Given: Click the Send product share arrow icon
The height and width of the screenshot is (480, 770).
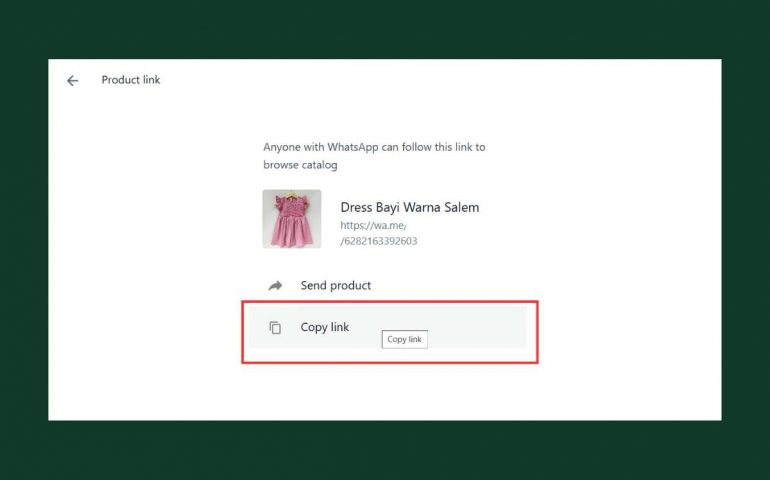Looking at the screenshot, I should (275, 286).
